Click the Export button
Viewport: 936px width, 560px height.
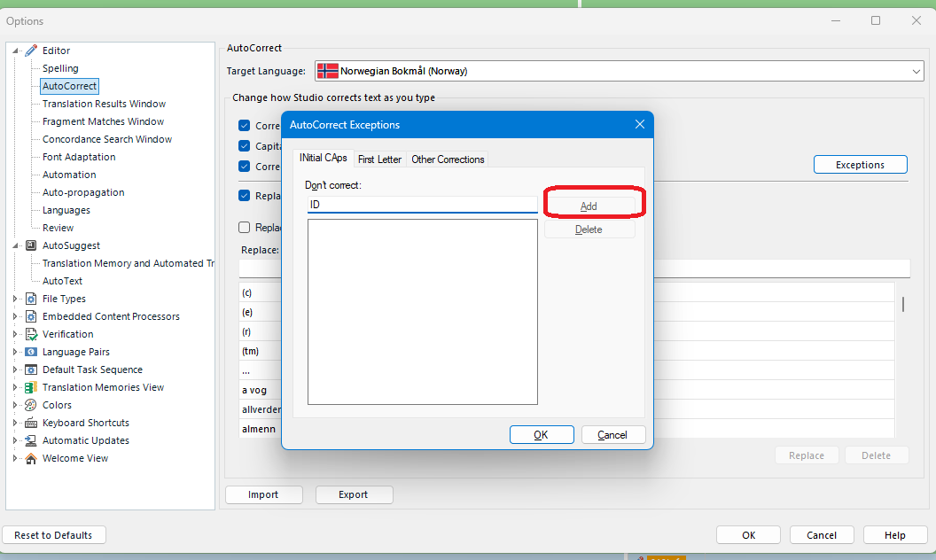354,494
